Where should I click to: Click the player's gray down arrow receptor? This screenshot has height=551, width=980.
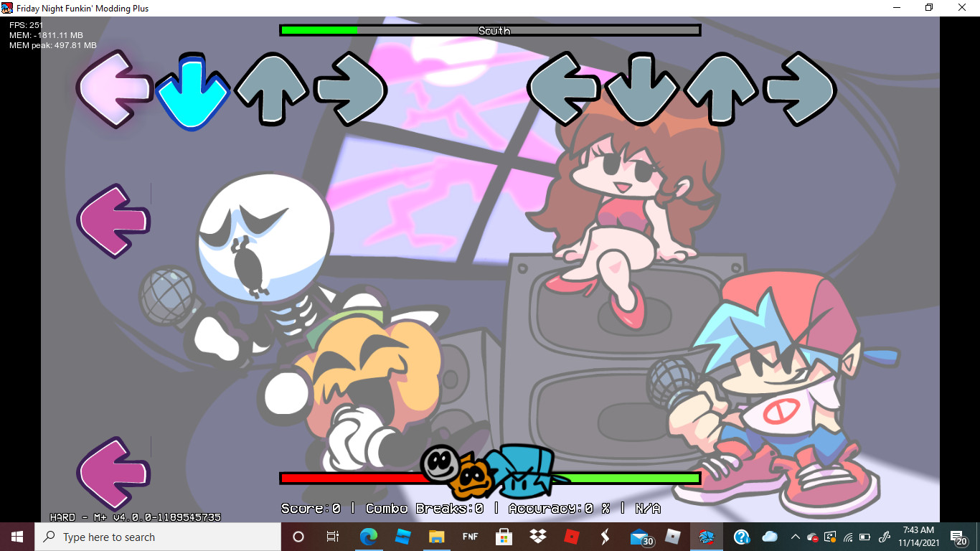coord(642,89)
